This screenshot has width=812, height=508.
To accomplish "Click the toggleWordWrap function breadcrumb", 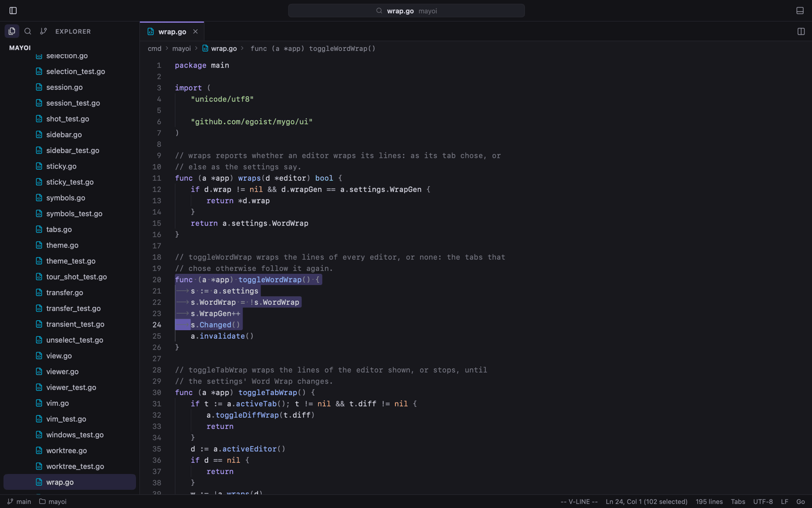I will [x=313, y=49].
